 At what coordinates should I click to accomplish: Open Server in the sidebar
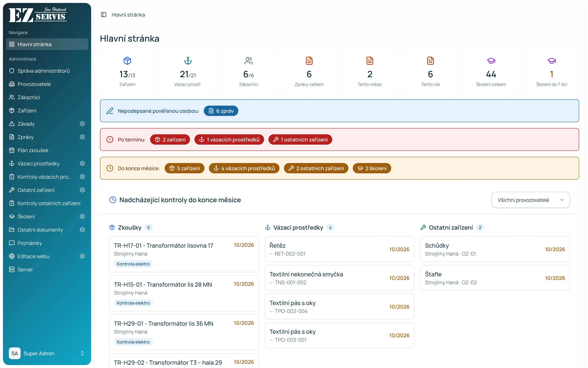pos(47,269)
